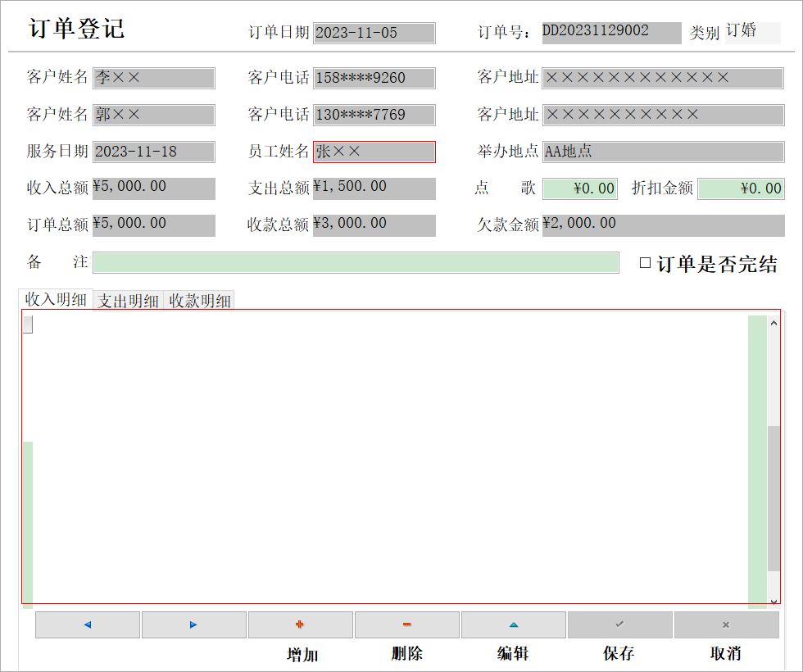The height and width of the screenshot is (672, 803).
Task: Click the 订单登记 title
Action: click(x=76, y=28)
